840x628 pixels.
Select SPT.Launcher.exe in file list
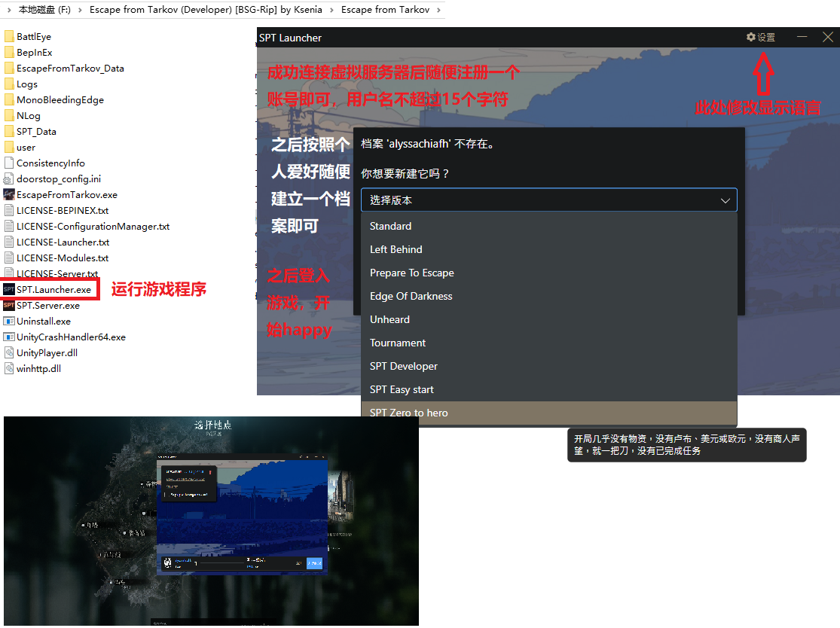click(47, 289)
